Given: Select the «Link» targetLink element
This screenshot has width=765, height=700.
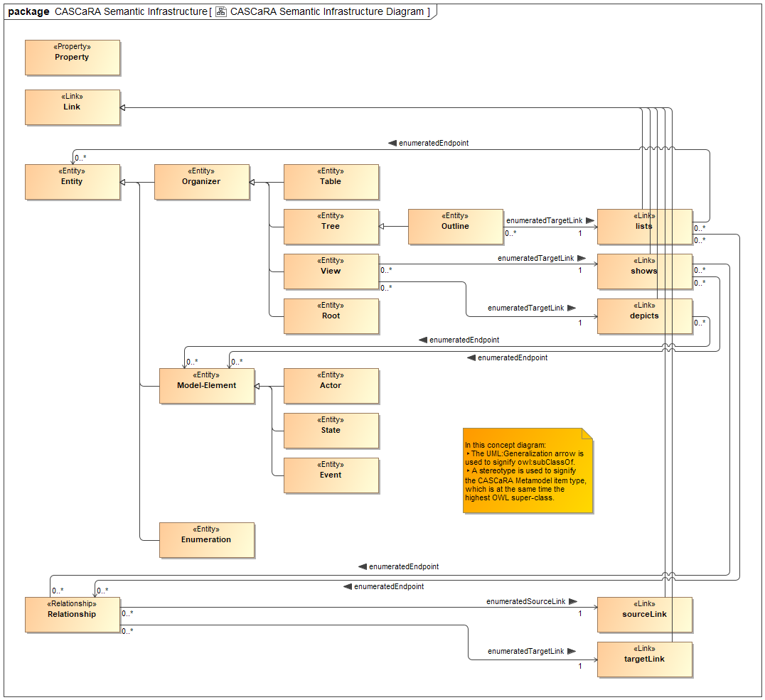Looking at the screenshot, I should point(644,659).
